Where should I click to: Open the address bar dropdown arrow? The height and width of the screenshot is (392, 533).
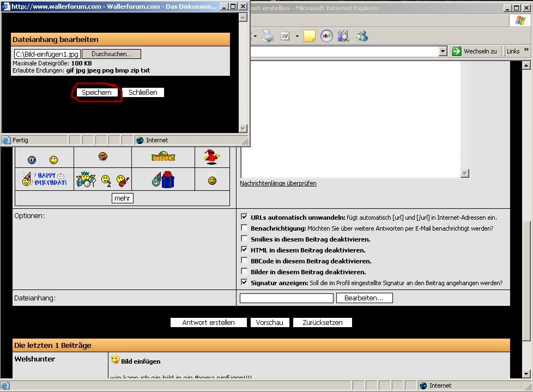443,51
